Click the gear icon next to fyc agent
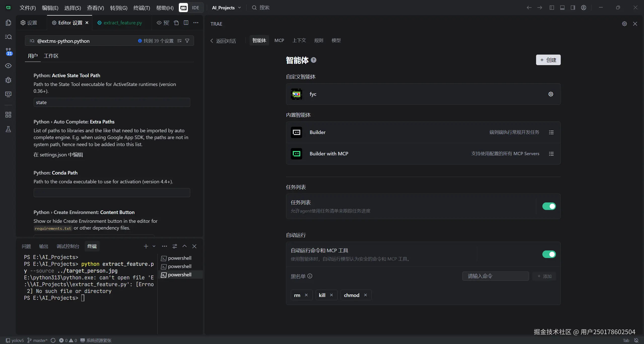This screenshot has width=644, height=344. [551, 94]
